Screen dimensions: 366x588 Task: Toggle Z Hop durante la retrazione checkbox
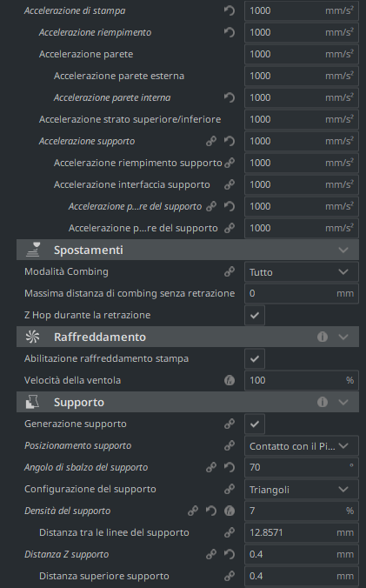(255, 315)
